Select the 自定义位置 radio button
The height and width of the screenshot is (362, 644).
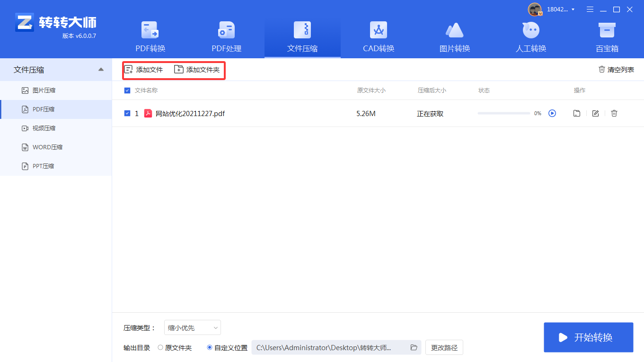pos(210,347)
